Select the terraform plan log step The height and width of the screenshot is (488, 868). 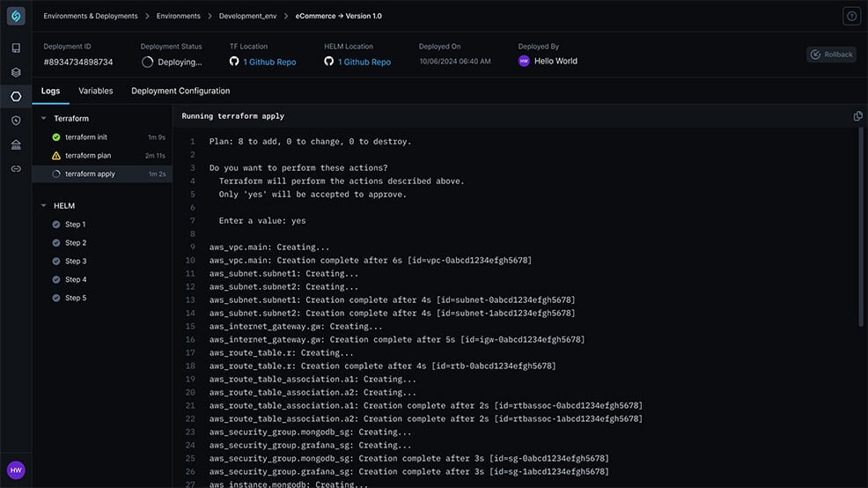click(102, 156)
